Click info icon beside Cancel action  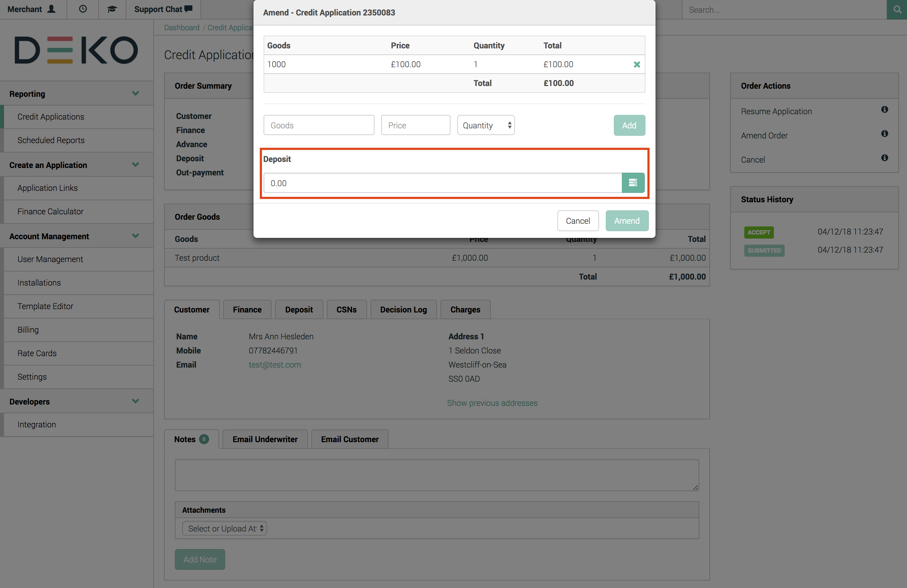(x=884, y=158)
